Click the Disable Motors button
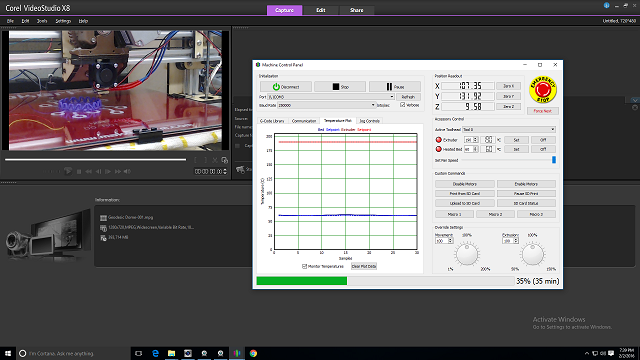640x360 pixels. click(x=464, y=184)
